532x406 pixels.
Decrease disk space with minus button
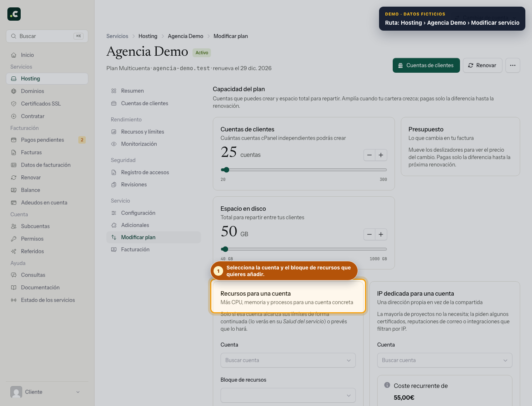pyautogui.click(x=369, y=234)
